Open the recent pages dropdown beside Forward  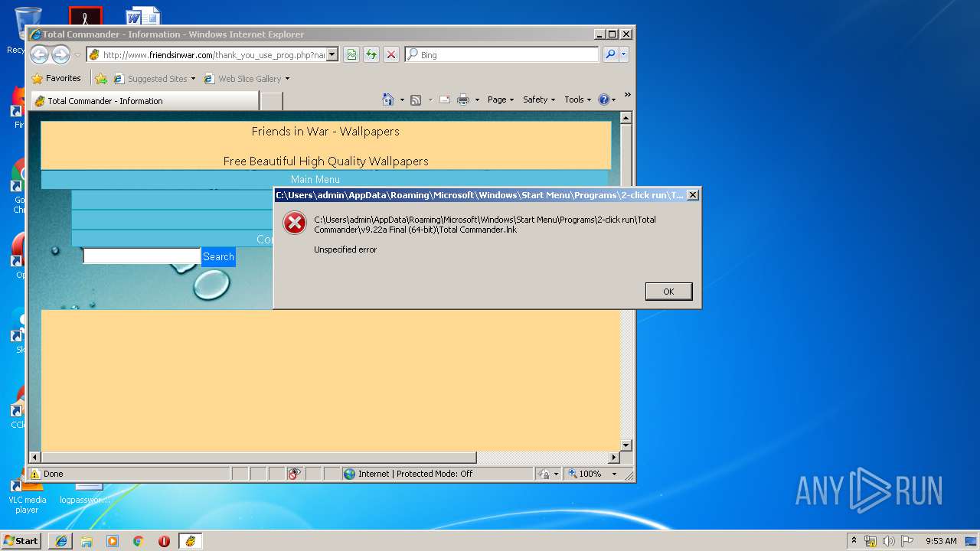[77, 55]
